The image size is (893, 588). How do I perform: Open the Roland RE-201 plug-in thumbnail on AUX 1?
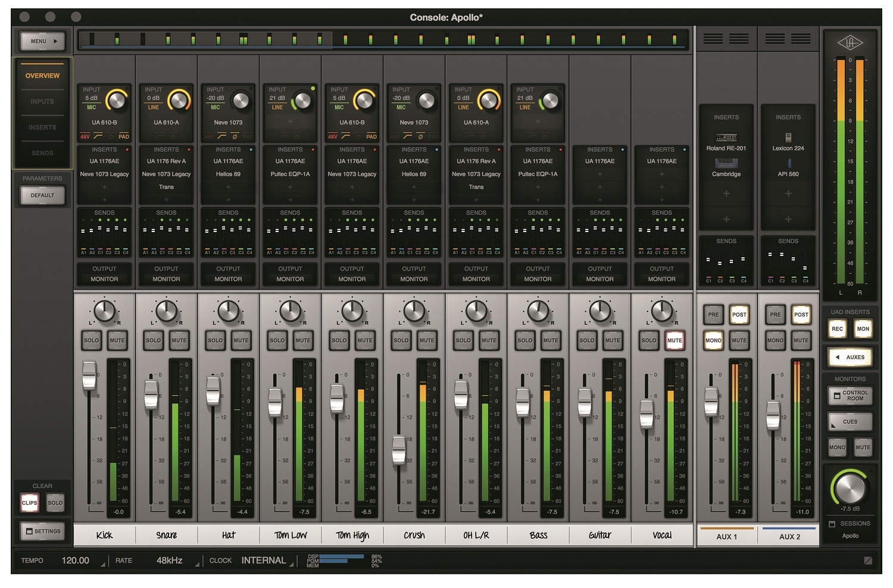point(726,137)
